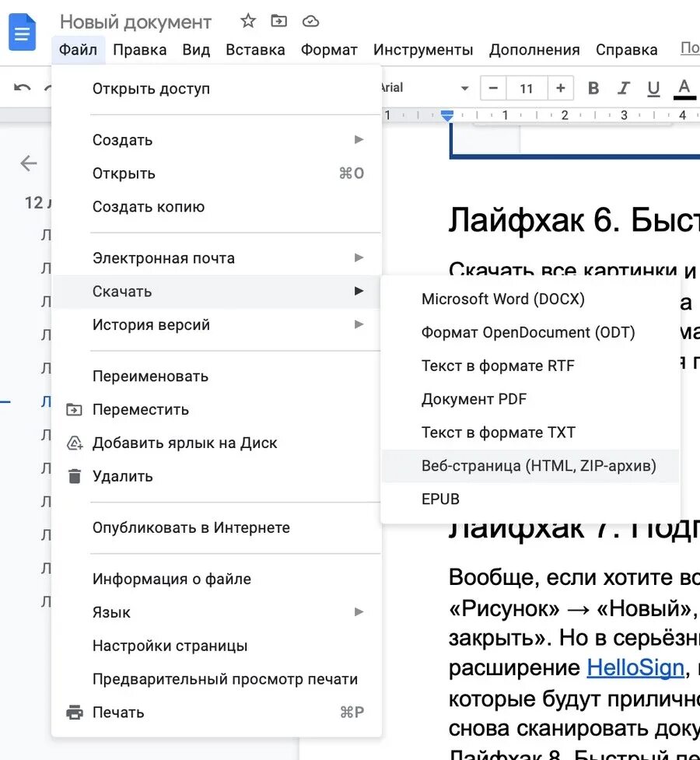The width and height of the screenshot is (700, 760).
Task: Expand the Язык submenu
Action: point(216,612)
